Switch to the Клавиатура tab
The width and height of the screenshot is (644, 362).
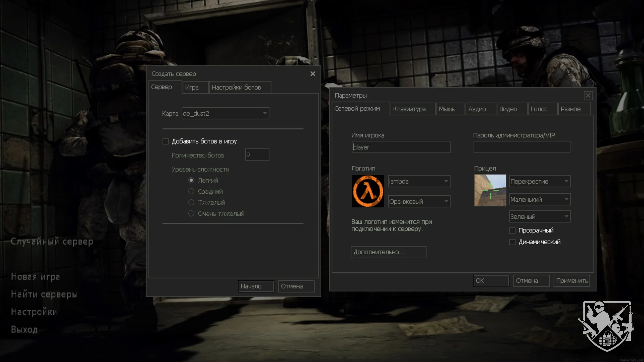[x=409, y=109]
